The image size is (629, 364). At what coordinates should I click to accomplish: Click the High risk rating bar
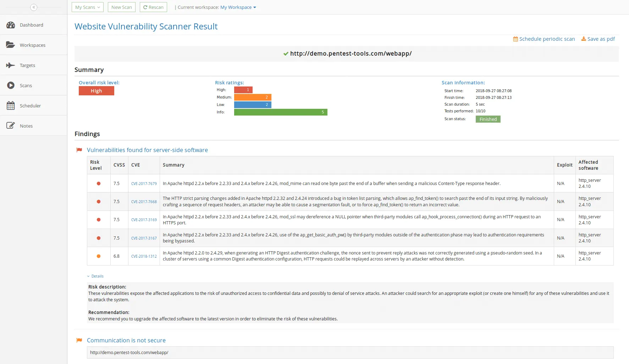click(x=243, y=90)
